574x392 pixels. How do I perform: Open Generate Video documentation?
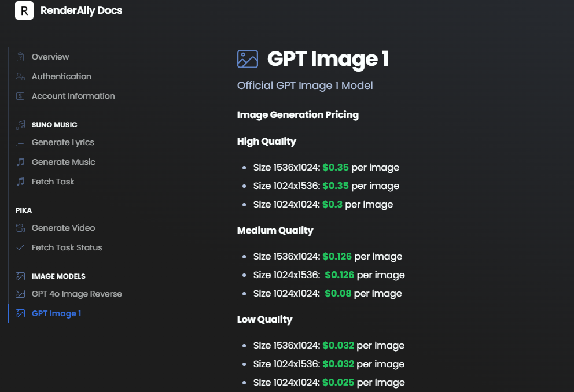(x=63, y=228)
